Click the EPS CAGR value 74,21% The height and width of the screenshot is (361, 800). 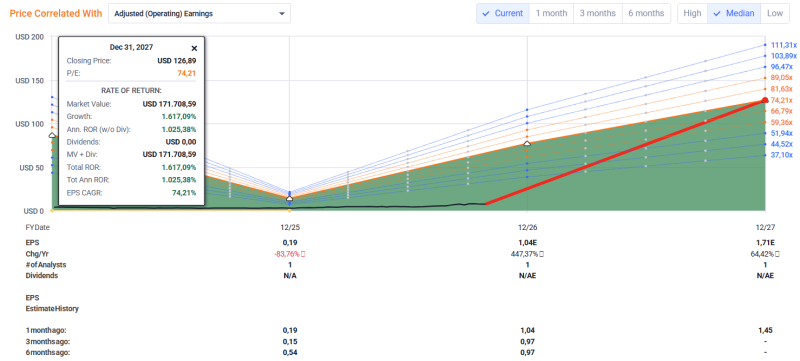point(185,192)
